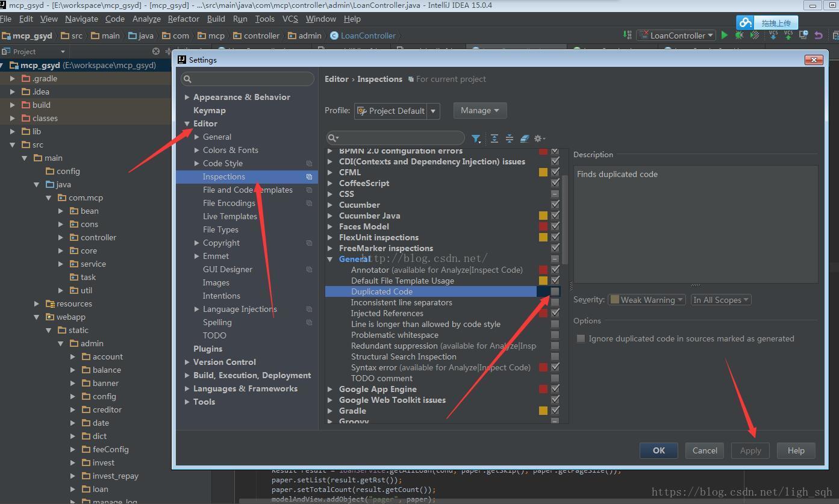Expand the Version Control settings node
Screen dimensions: 839x504
[187, 362]
